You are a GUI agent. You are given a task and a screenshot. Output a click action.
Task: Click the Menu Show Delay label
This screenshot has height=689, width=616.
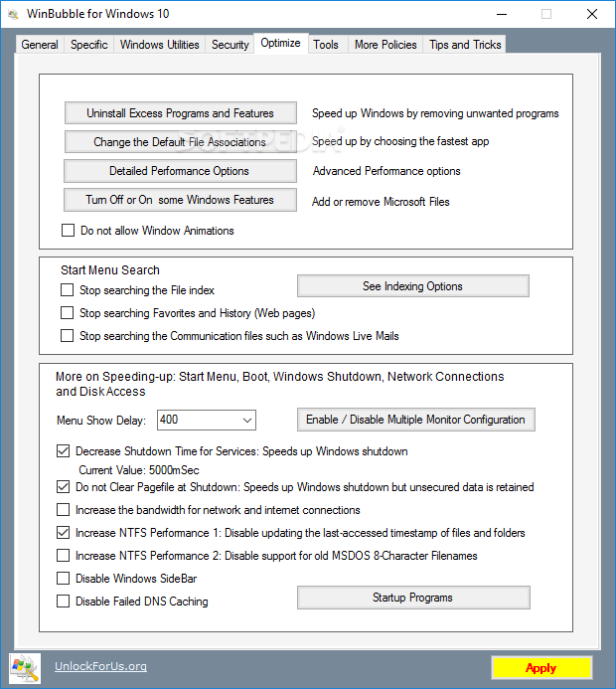pyautogui.click(x=101, y=421)
